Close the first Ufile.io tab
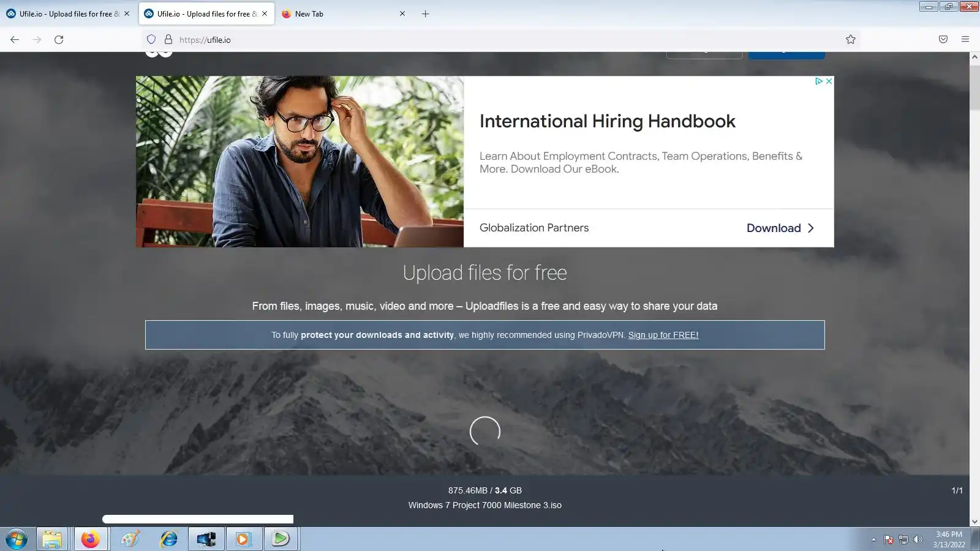Image resolution: width=980 pixels, height=551 pixels. click(127, 13)
